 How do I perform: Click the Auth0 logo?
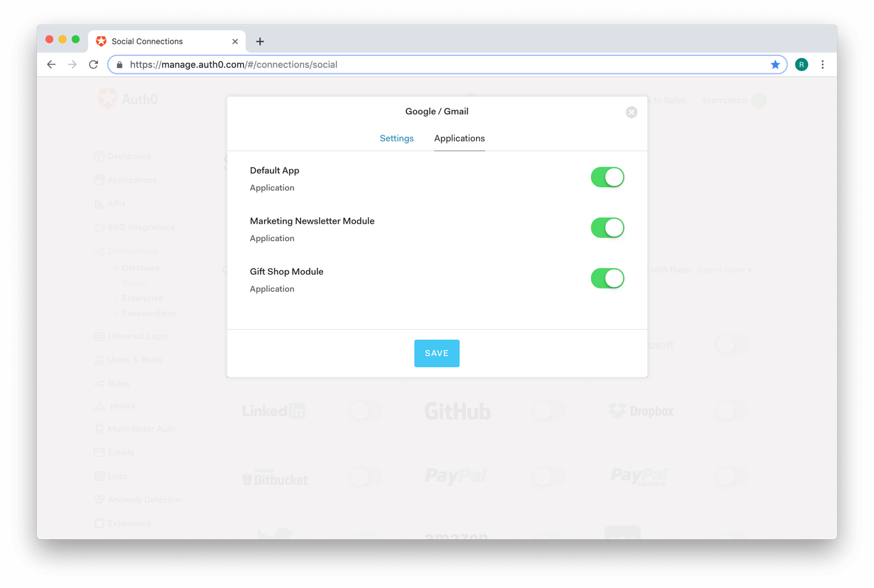point(128,99)
